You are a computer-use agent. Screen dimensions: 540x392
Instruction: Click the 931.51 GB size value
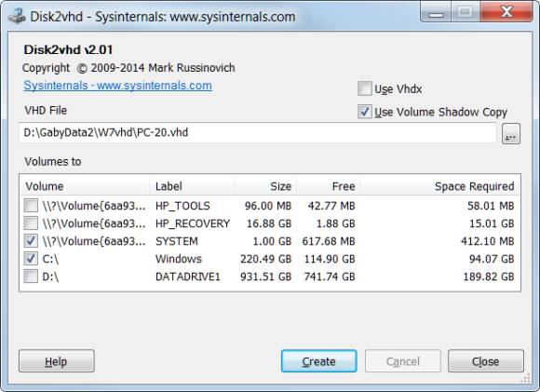[x=266, y=277]
